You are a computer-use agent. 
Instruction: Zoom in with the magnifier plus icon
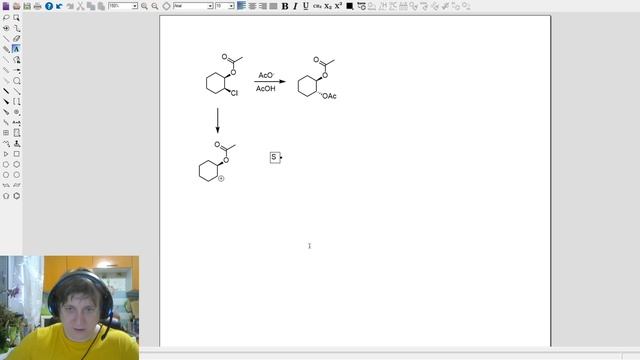(144, 6)
